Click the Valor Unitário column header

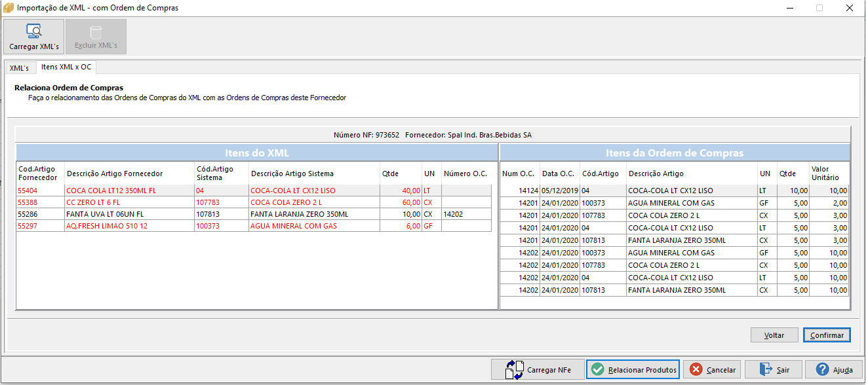pos(829,174)
